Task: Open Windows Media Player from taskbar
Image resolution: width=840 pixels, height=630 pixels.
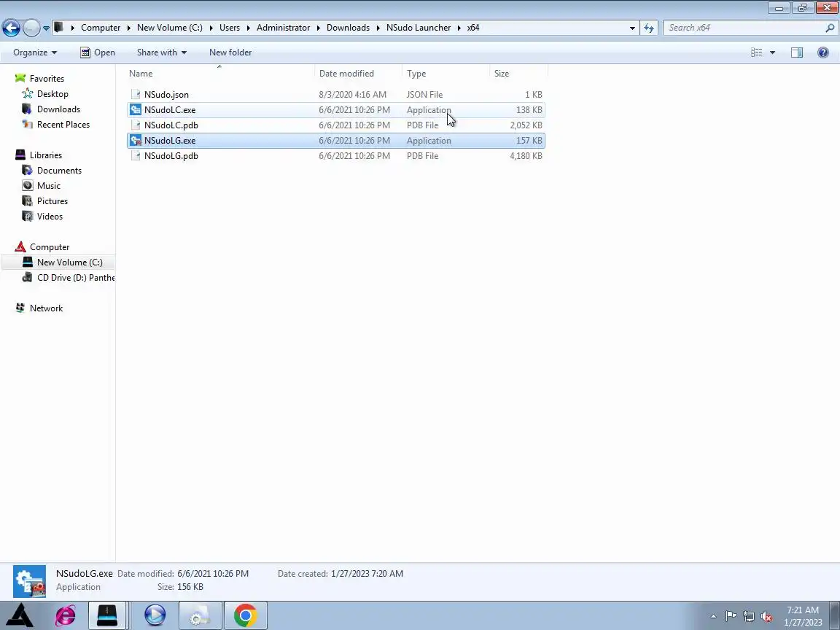Action: [x=155, y=615]
